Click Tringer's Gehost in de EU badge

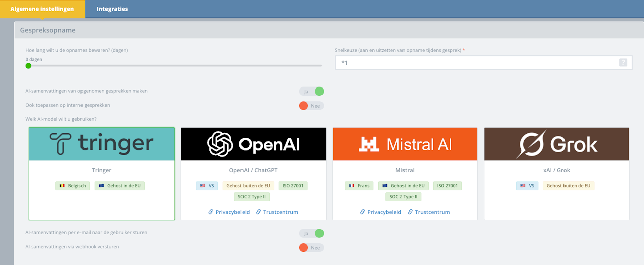(x=120, y=186)
